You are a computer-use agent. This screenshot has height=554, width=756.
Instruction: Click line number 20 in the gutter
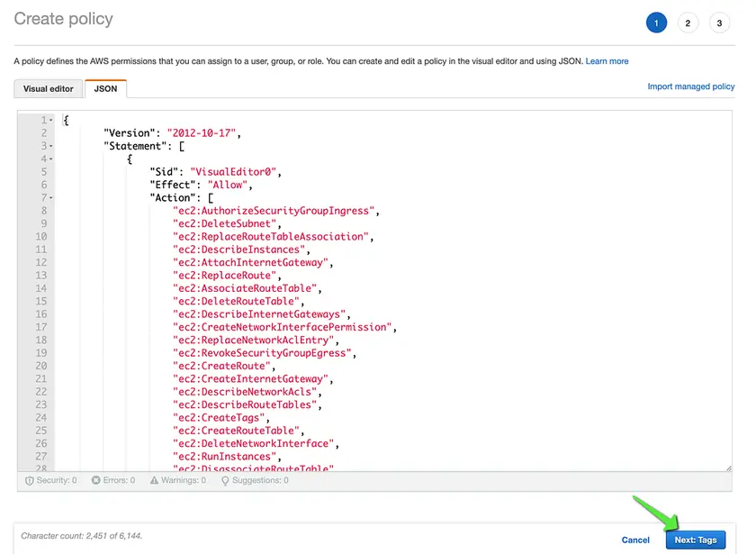point(41,367)
